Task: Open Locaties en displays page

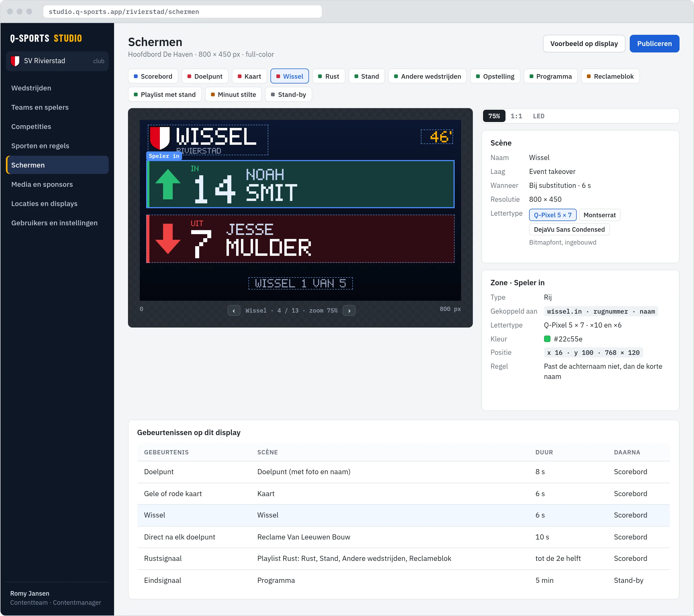Action: 57,204
